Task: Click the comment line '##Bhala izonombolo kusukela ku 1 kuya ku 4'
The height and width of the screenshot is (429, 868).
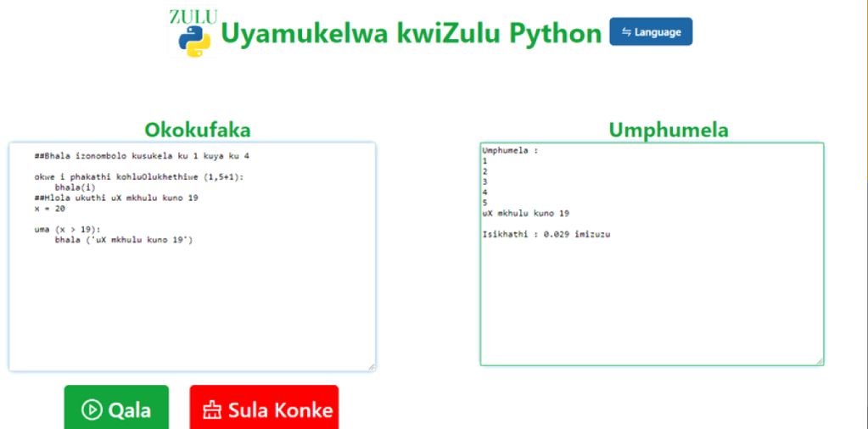Action: 142,156
